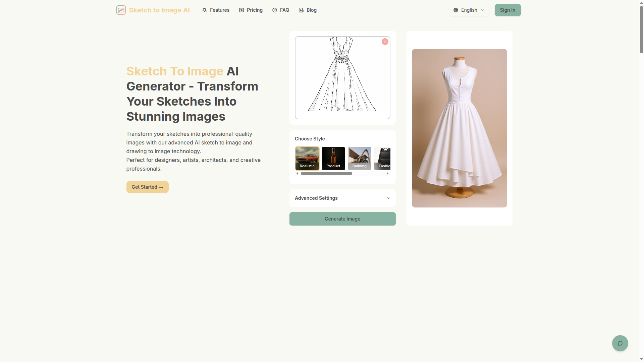The height and width of the screenshot is (362, 644).
Task: Open the English language dropdown
Action: click(x=469, y=10)
